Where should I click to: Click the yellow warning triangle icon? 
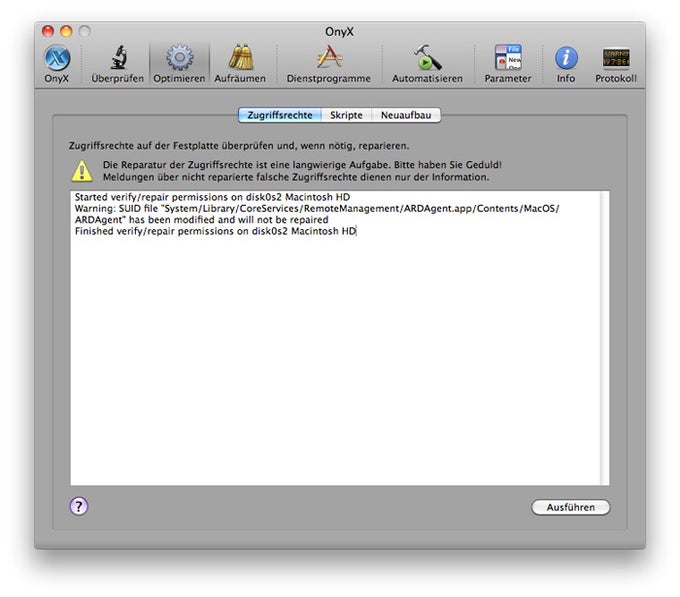pos(82,171)
